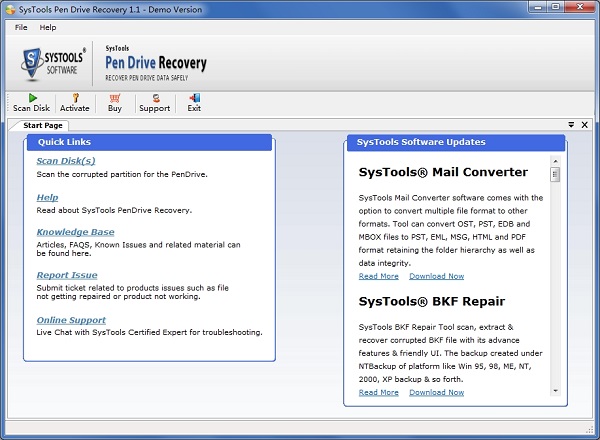Viewport: 600px width, 440px height.
Task: Click the SysTools® BKF Repair heading
Action: [x=432, y=301]
